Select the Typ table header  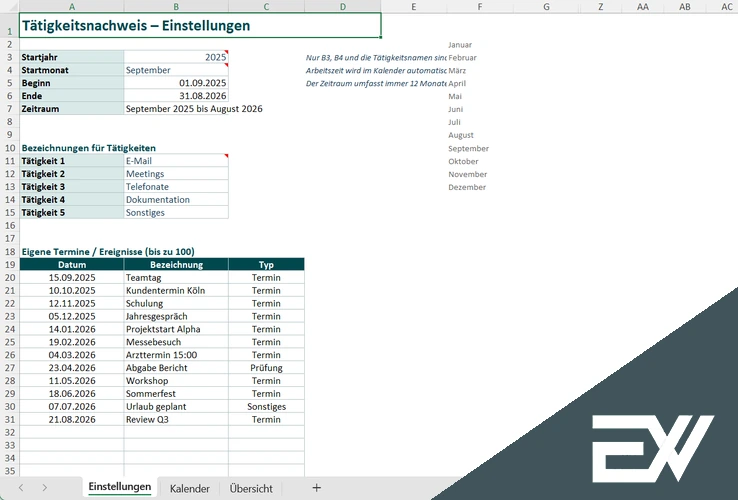[x=266, y=264]
